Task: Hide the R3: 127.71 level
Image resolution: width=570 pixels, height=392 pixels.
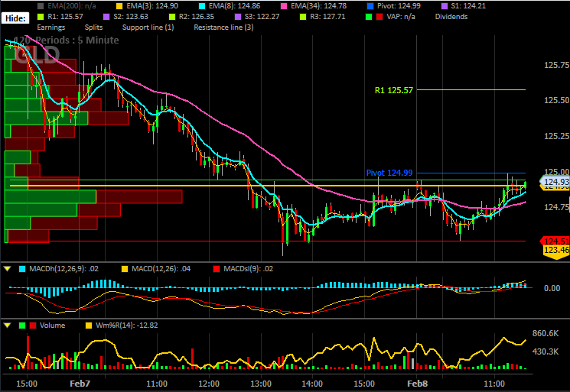Action: click(x=327, y=17)
